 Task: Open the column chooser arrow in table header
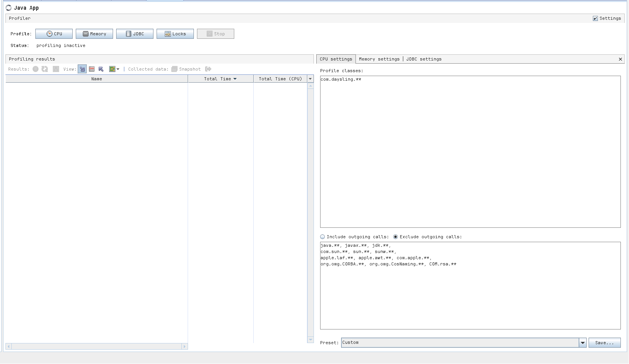310,79
